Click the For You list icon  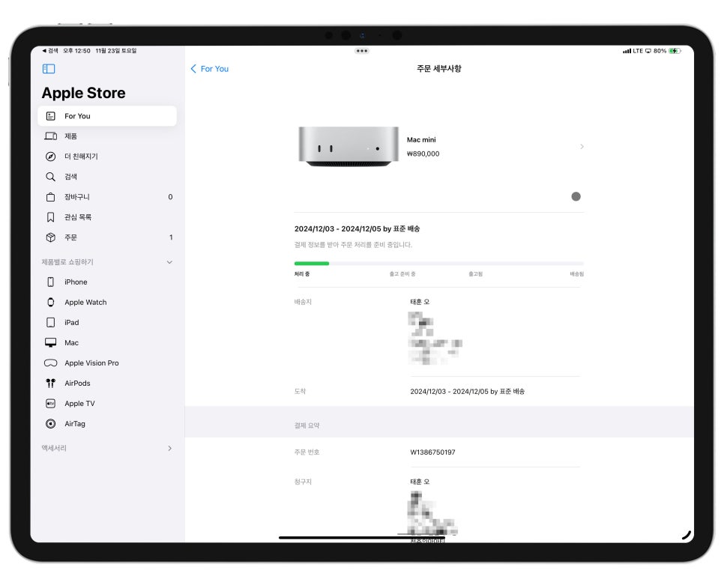click(51, 116)
